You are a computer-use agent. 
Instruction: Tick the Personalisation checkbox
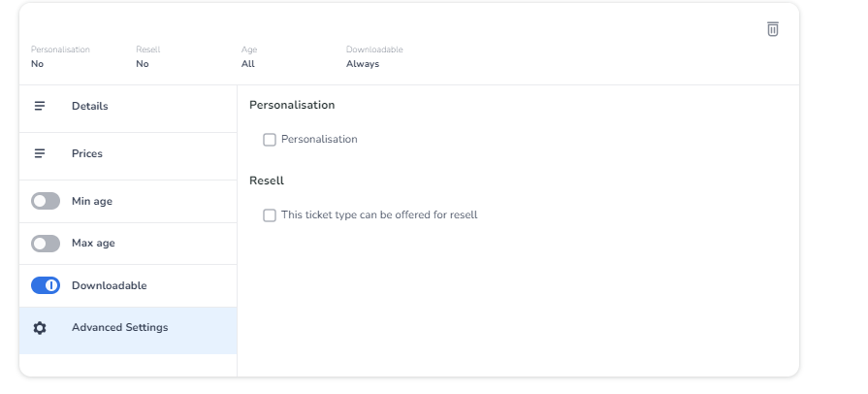click(270, 140)
